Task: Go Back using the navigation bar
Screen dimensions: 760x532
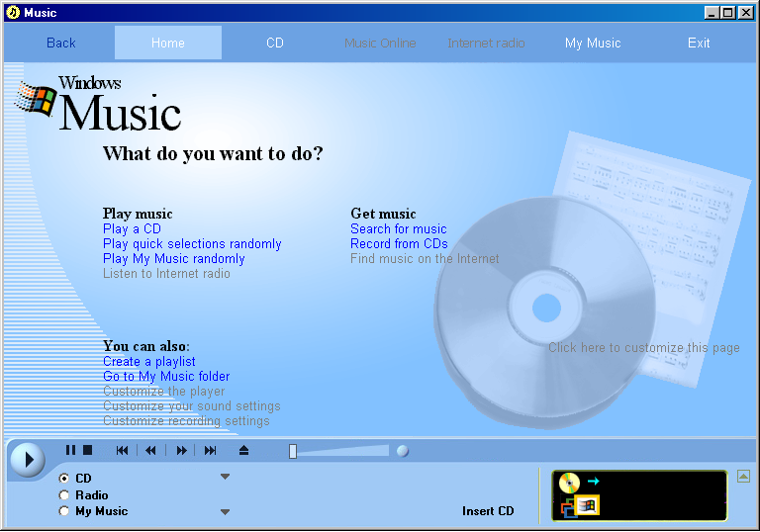Action: click(x=61, y=44)
